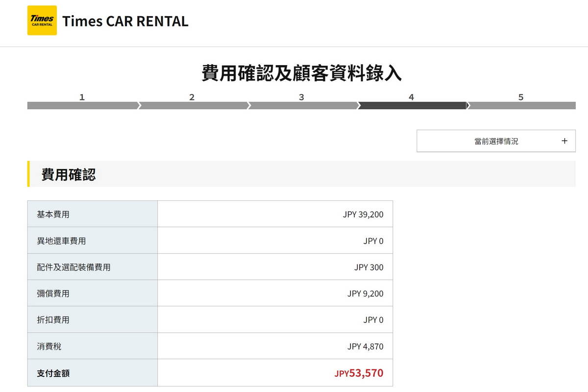This screenshot has width=588, height=392.
Task: Click the JPY 4,870 consumption tax amount
Action: [365, 346]
